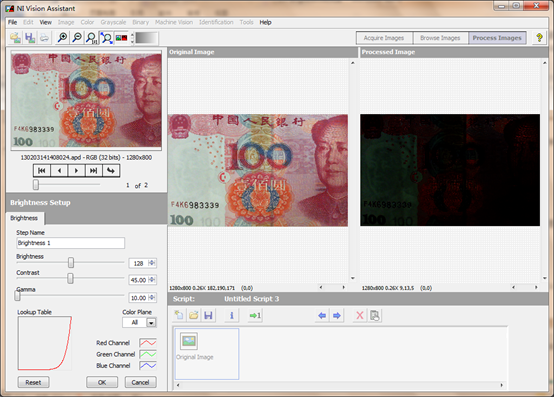Click the 'Untitled Script 3' title text

tap(252, 299)
